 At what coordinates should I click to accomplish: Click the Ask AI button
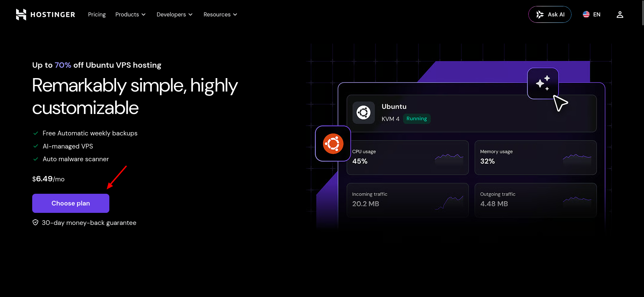[x=550, y=14]
